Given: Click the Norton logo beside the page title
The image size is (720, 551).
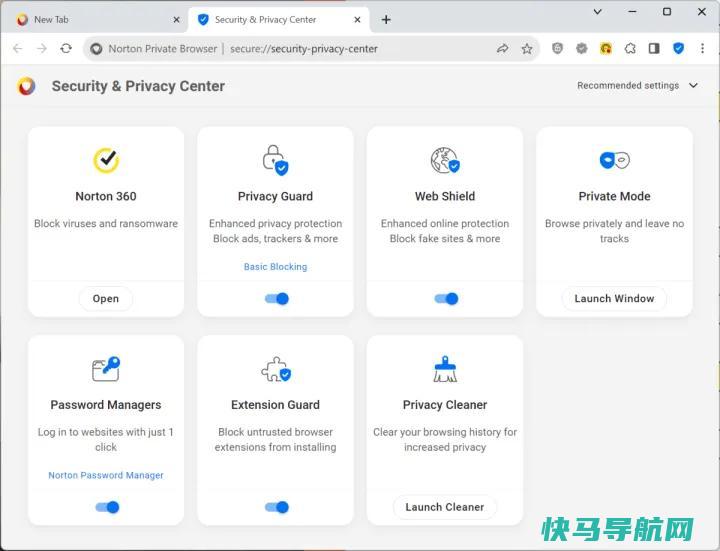Looking at the screenshot, I should 26,86.
